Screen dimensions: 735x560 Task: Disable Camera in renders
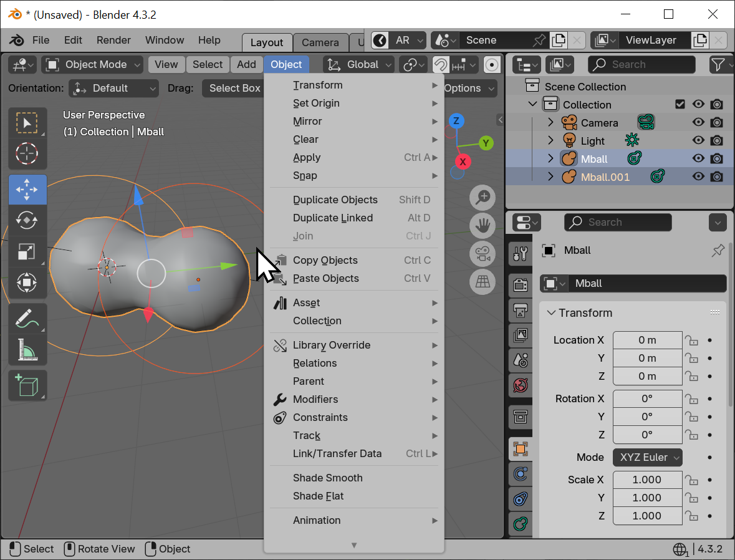pos(717,122)
